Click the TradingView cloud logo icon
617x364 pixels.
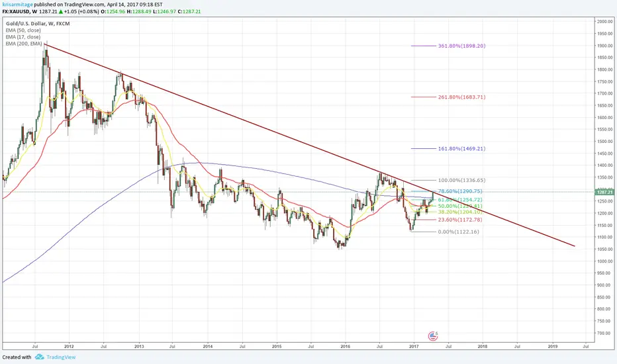[39, 357]
